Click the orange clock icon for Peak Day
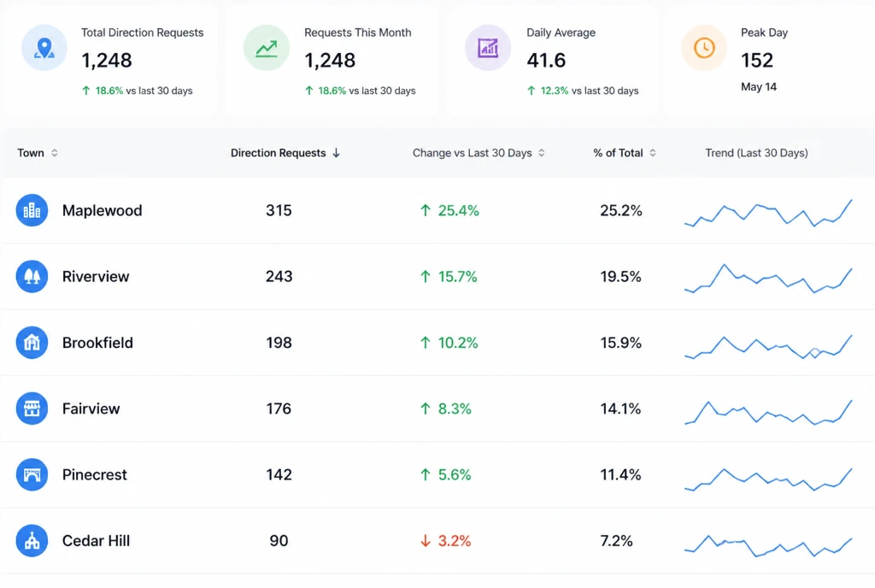This screenshot has height=588, width=875. coord(704,48)
